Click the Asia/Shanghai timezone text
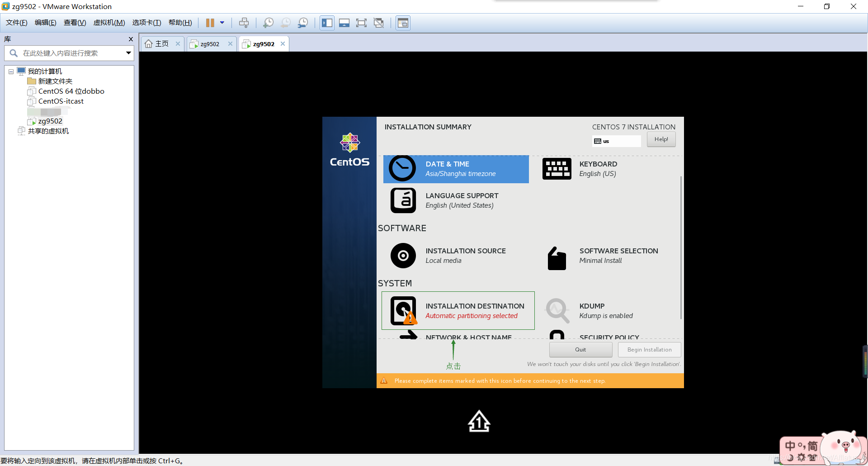This screenshot has width=868, height=466. coord(460,174)
